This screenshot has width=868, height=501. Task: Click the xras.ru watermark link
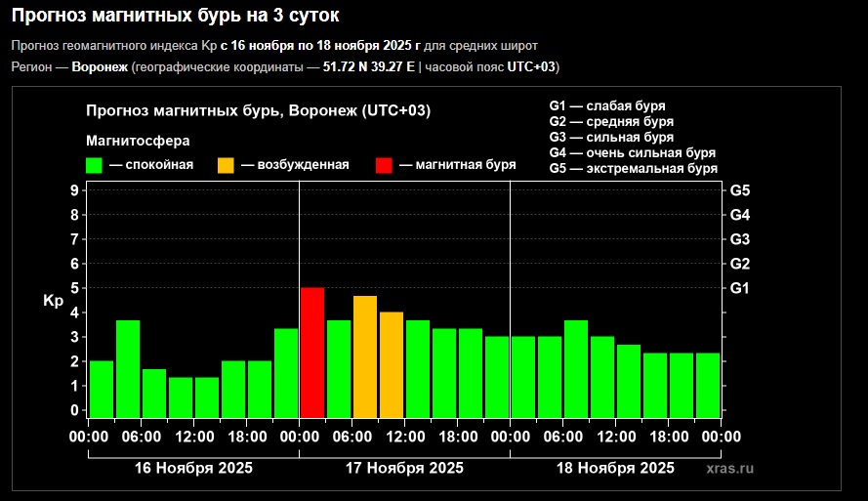729,469
